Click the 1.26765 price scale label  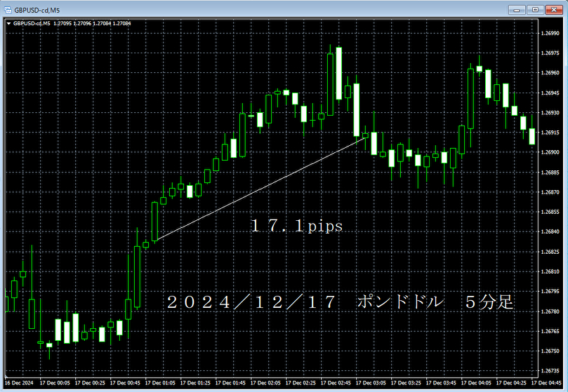coord(550,331)
